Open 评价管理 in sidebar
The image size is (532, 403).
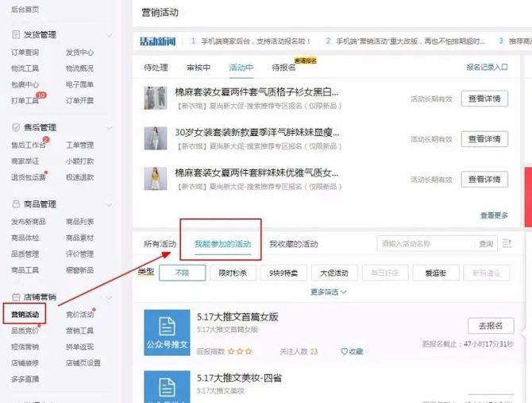point(79,254)
